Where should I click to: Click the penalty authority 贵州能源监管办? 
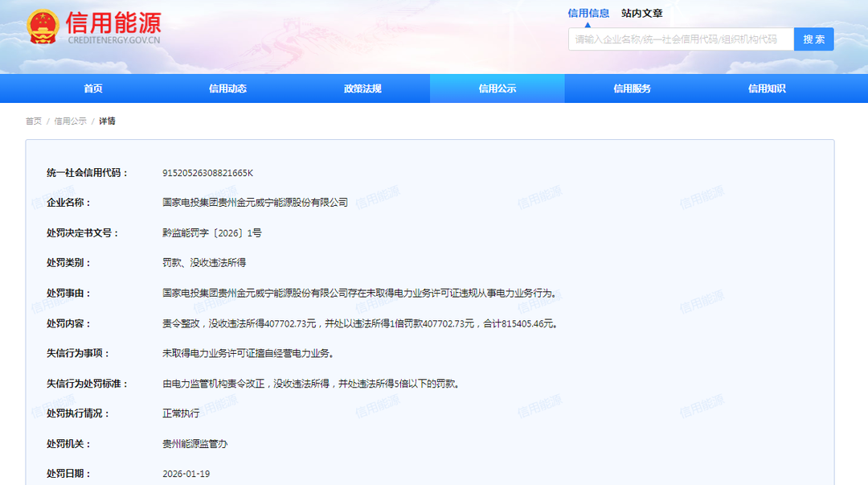pos(194,444)
